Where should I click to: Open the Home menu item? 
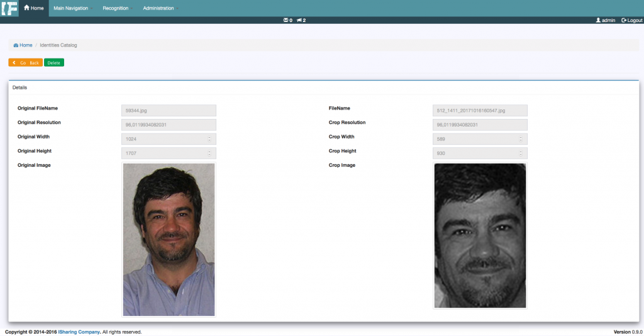[34, 8]
